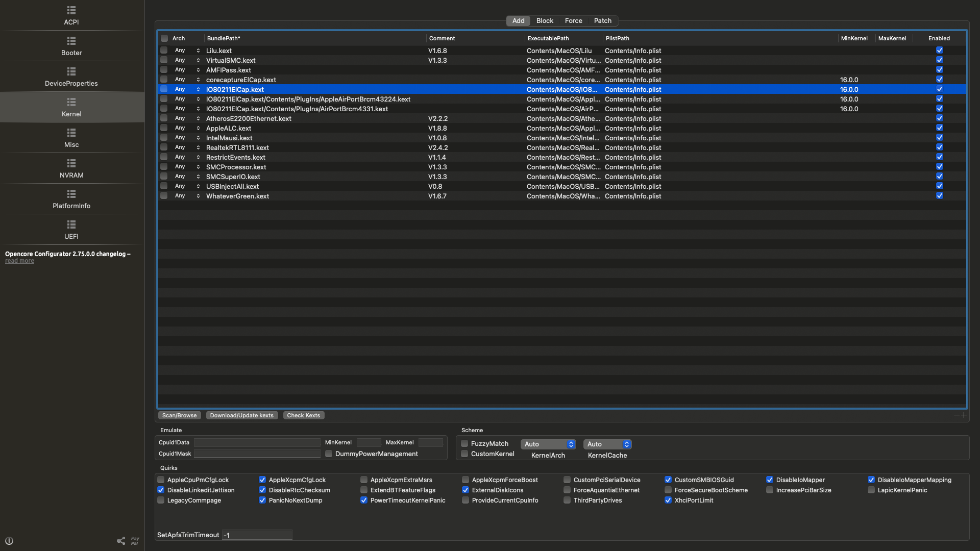Enable the CustomKernel scheme option
The image size is (980, 551).
[x=464, y=454]
